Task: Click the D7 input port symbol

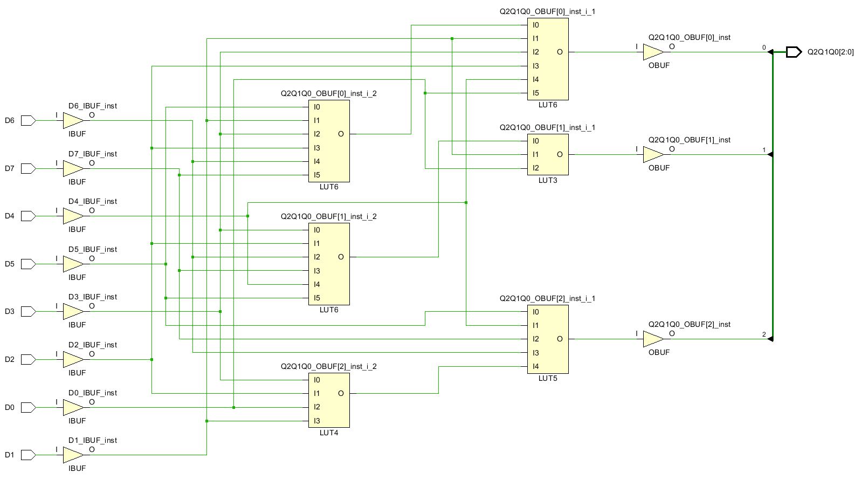Action: point(28,168)
